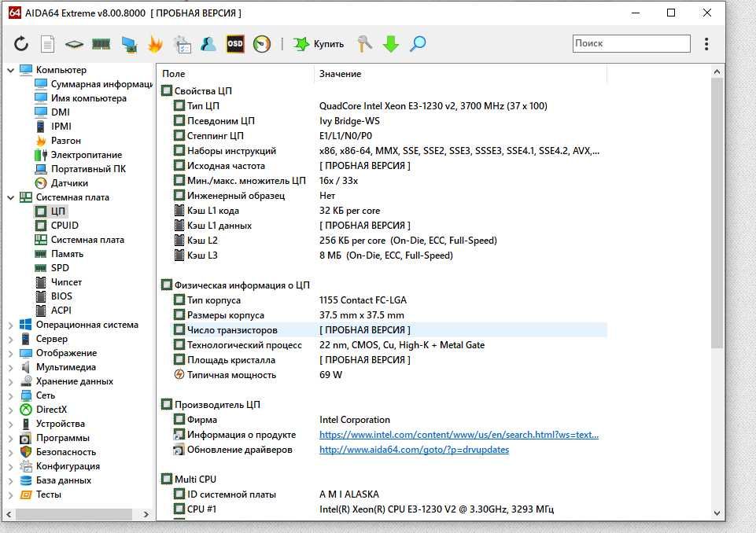Select the Число транзисторов row
Viewport: 756px width, 533px height.
383,330
